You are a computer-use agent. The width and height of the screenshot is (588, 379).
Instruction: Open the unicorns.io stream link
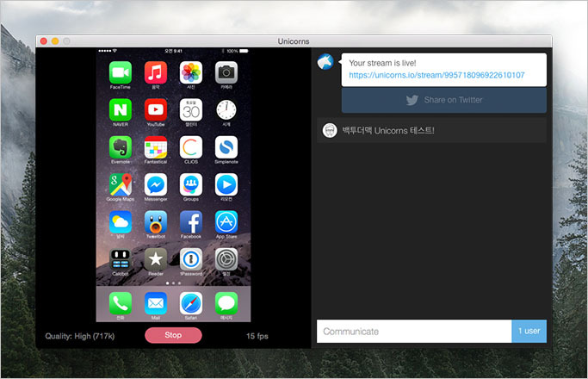point(436,75)
